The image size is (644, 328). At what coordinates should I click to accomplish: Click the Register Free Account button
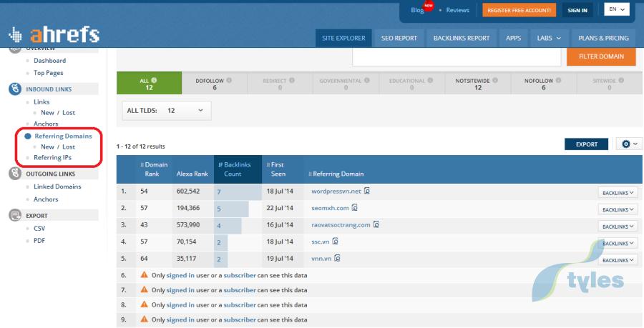click(x=519, y=10)
